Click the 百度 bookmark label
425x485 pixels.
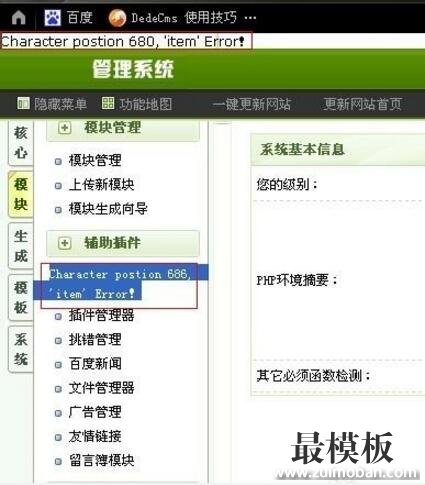point(80,17)
